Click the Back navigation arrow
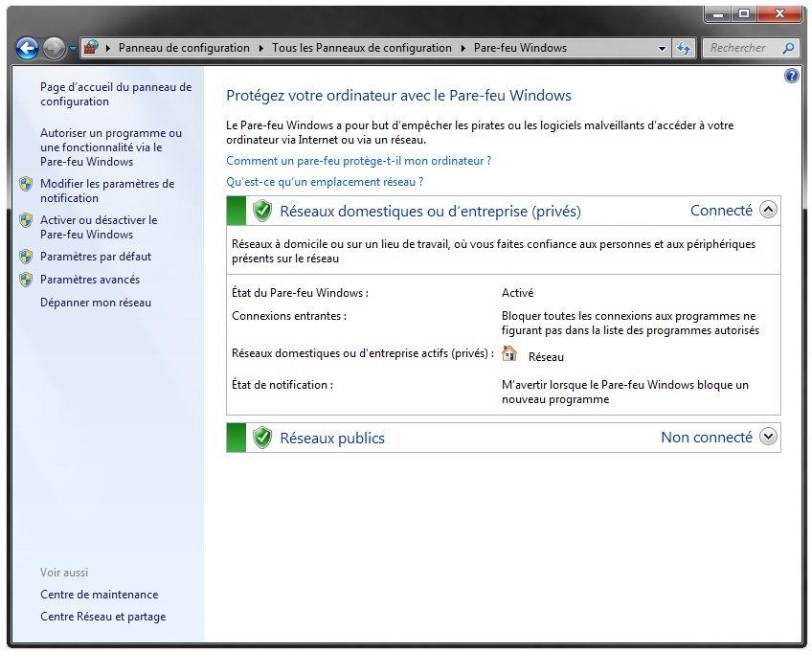The height and width of the screenshot is (653, 812). pyautogui.click(x=27, y=49)
